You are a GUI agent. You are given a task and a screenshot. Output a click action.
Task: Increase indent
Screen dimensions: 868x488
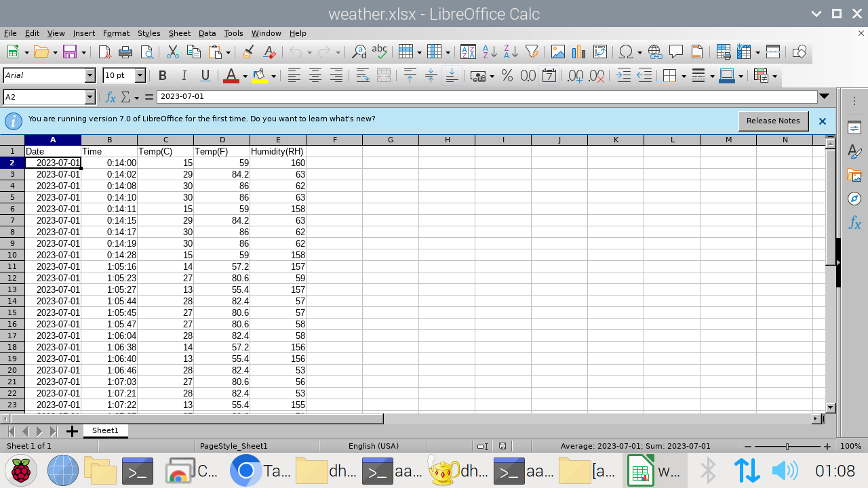pos(623,76)
